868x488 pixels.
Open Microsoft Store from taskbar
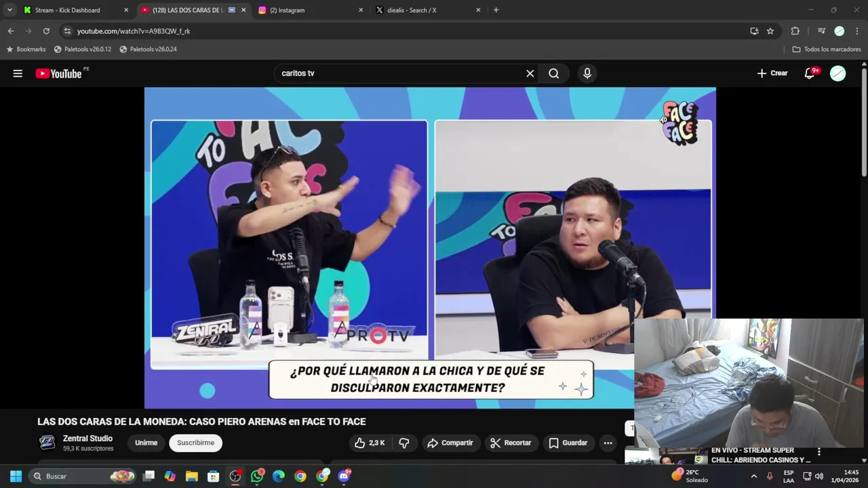(x=214, y=476)
